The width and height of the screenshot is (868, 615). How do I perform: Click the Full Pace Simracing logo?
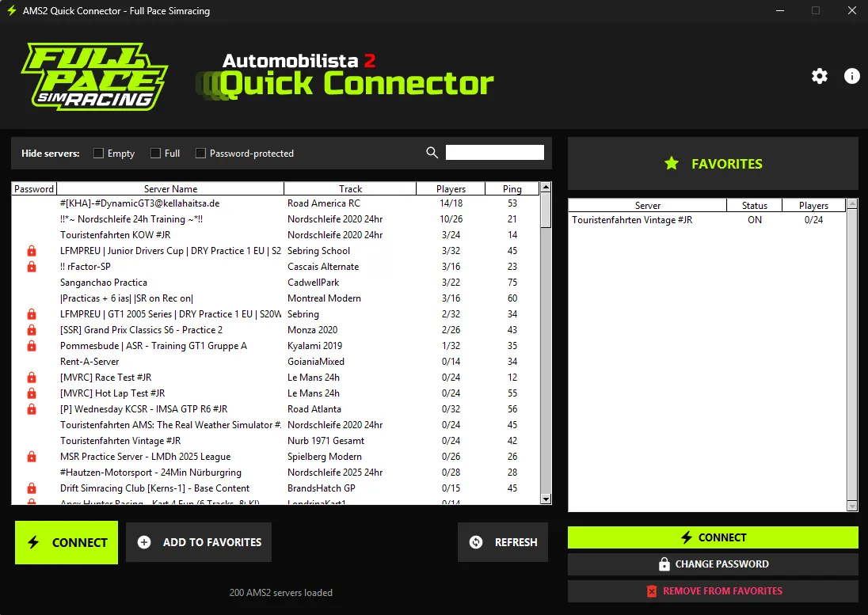click(x=93, y=78)
